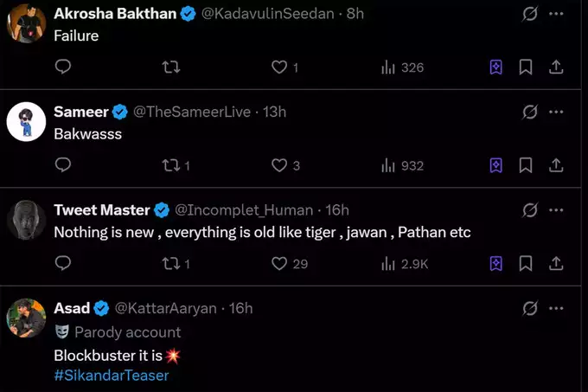This screenshot has height=392, width=588.
Task: Reply to Tweet Master's tweet
Action: point(62,263)
